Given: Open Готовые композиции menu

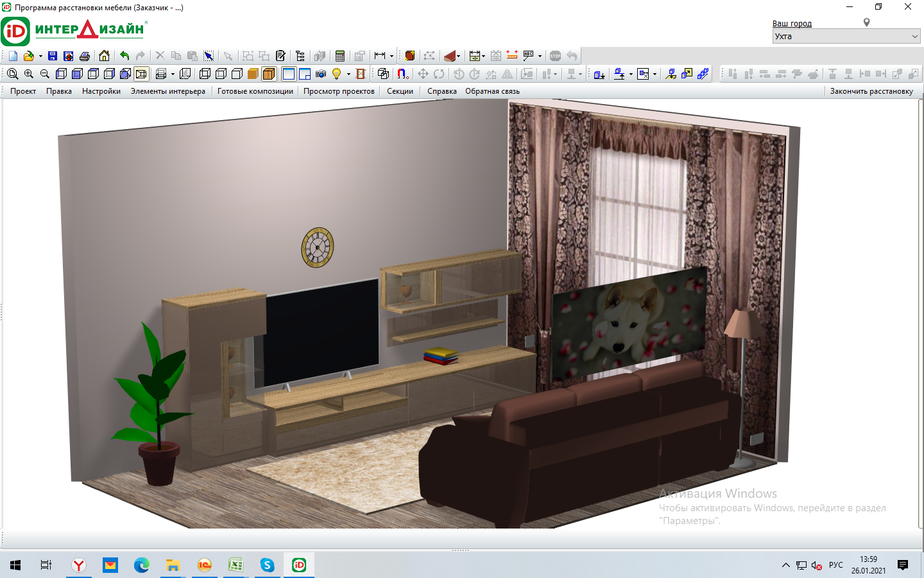Looking at the screenshot, I should coord(255,91).
